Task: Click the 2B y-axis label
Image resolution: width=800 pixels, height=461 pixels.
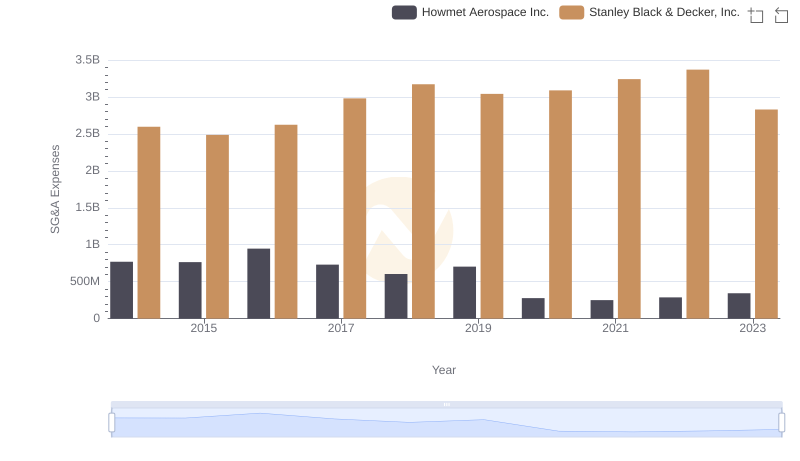Action: point(92,170)
